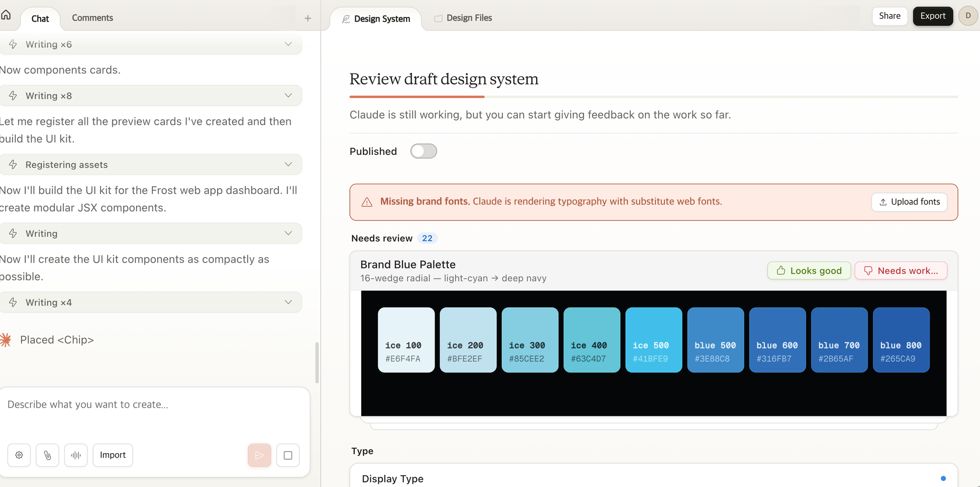This screenshot has width=980, height=487.
Task: Select the ice 300 swatch
Action: click(x=530, y=340)
